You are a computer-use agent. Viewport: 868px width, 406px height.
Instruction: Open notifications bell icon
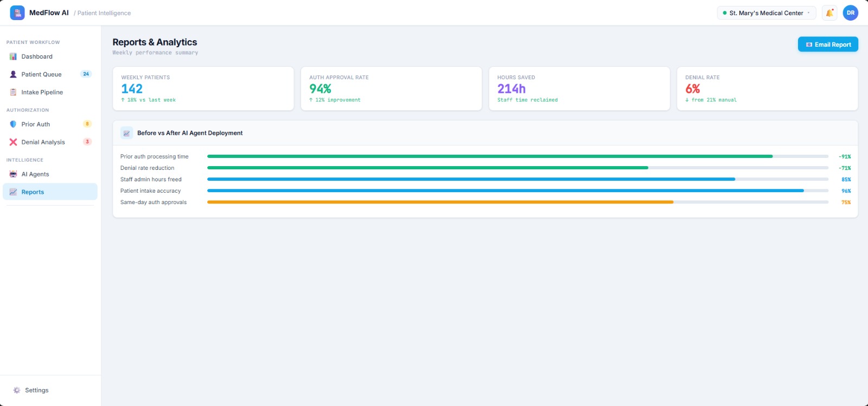pyautogui.click(x=829, y=13)
